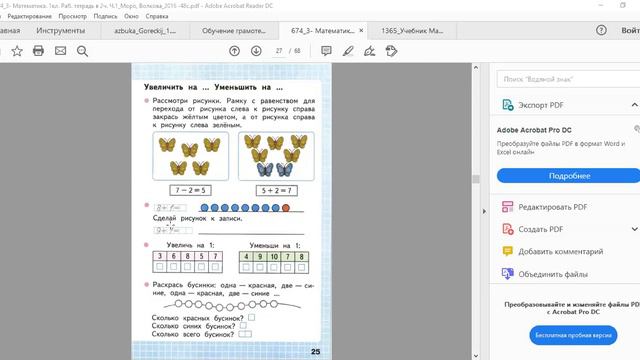Open the Редактирование menu
Screen dimensions: 640x360
tap(29, 16)
